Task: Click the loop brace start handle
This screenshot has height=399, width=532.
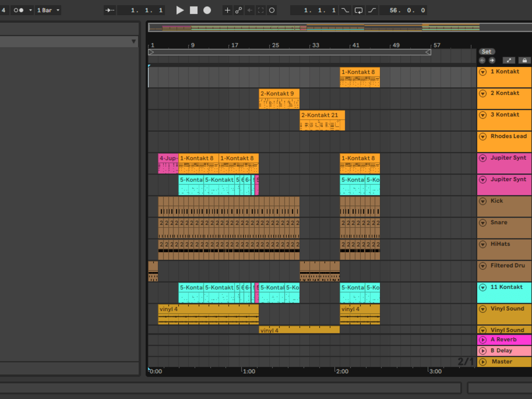Action: (x=151, y=52)
